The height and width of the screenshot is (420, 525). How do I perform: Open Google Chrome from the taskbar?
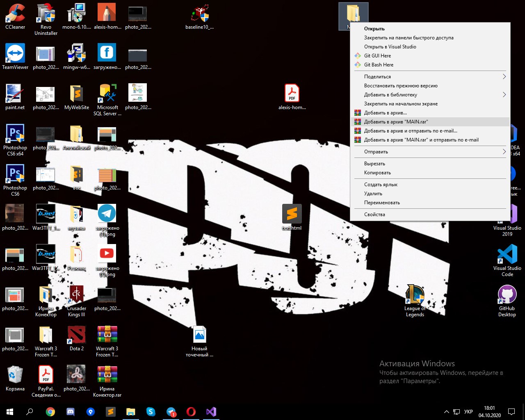point(50,412)
